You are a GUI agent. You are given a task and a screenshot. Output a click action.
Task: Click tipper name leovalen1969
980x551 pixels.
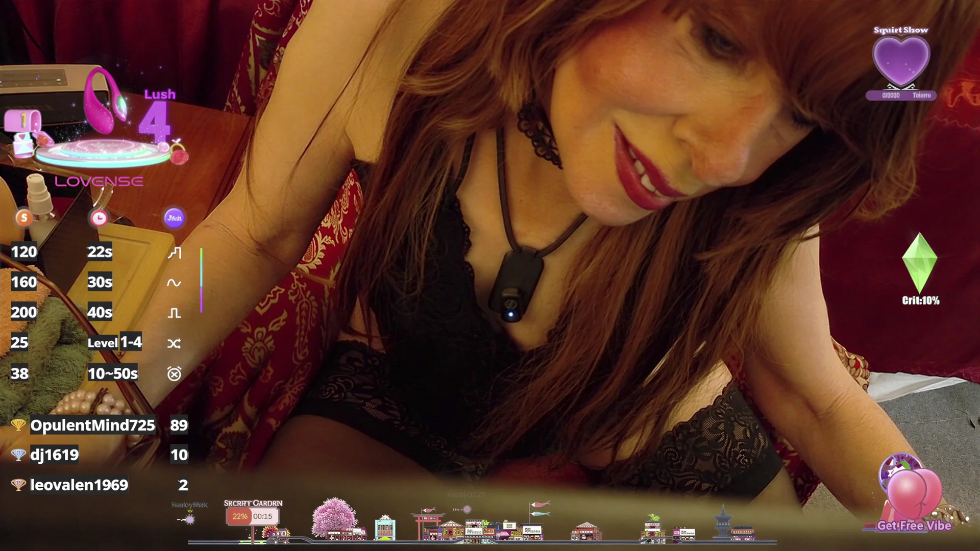coord(79,485)
